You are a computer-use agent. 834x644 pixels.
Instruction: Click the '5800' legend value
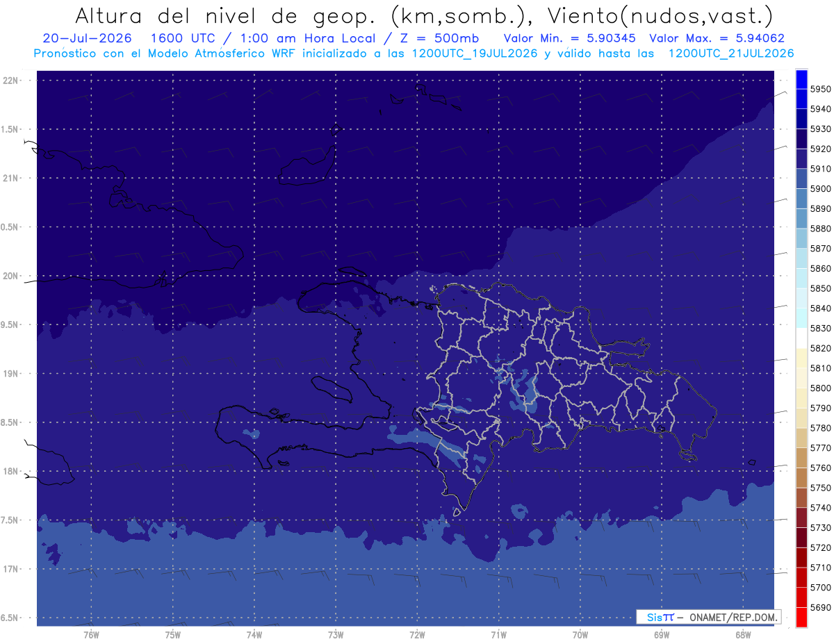tap(820, 388)
